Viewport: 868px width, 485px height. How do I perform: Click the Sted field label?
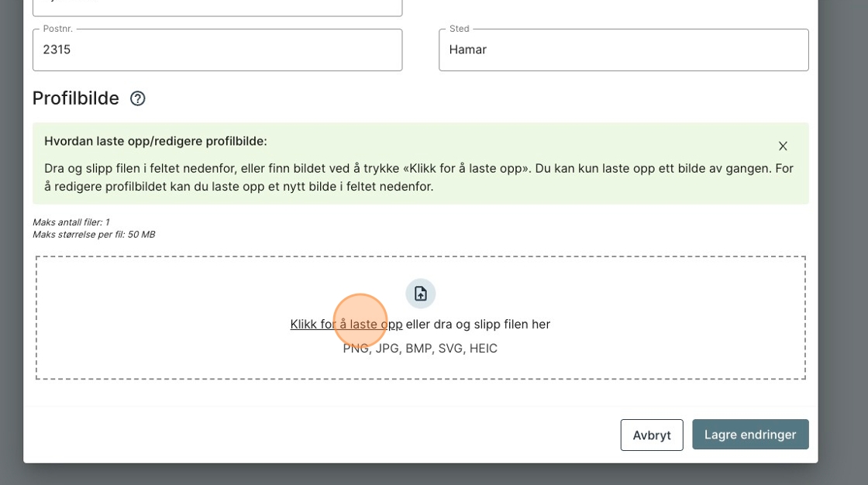click(x=459, y=29)
